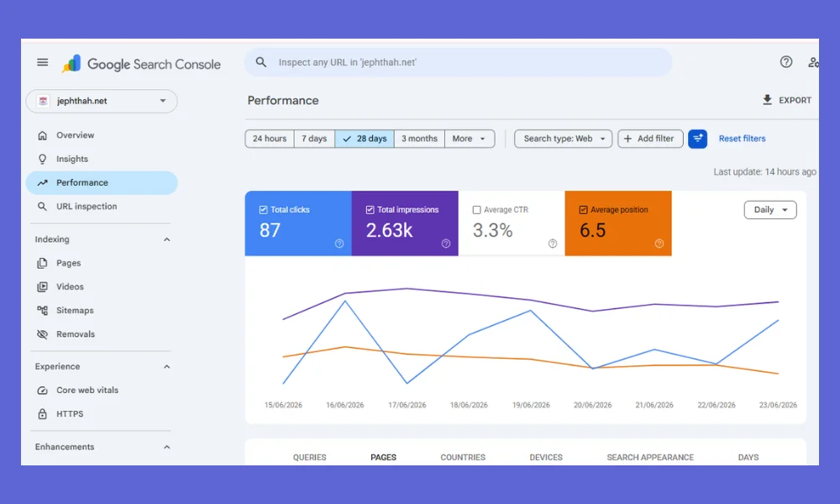Open Average CTR help tooltip icon
The image size is (840, 504).
553,244
